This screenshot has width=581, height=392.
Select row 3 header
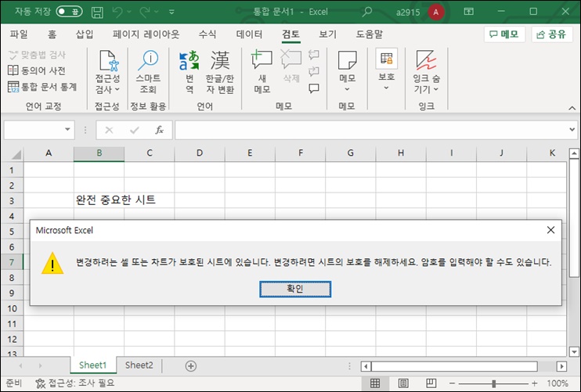pos(12,200)
